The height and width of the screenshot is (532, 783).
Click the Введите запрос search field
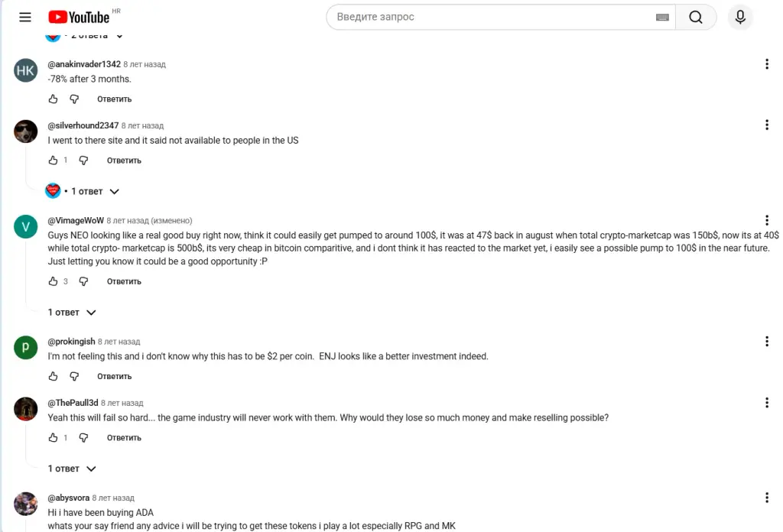tap(495, 17)
